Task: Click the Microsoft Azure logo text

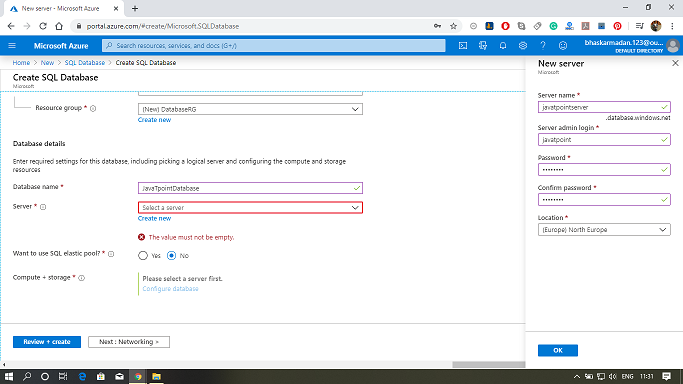Action: pyautogui.click(x=61, y=46)
